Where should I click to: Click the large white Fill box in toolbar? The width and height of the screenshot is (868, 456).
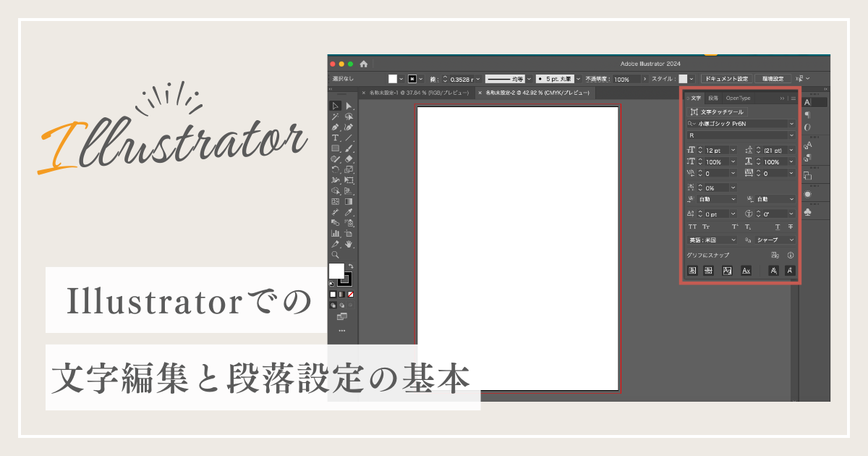pos(336,271)
